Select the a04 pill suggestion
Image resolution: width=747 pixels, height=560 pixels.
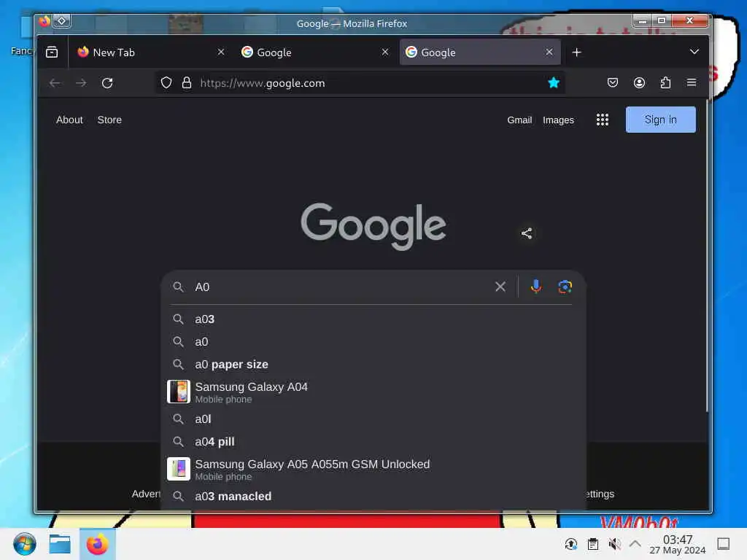373,442
